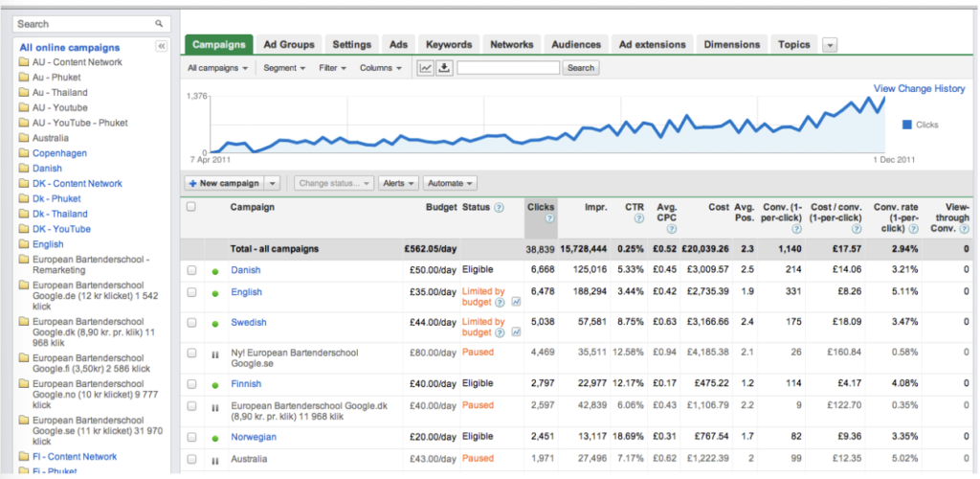980x479 pixels.
Task: Open the Status column help icon
Action: 499,208
